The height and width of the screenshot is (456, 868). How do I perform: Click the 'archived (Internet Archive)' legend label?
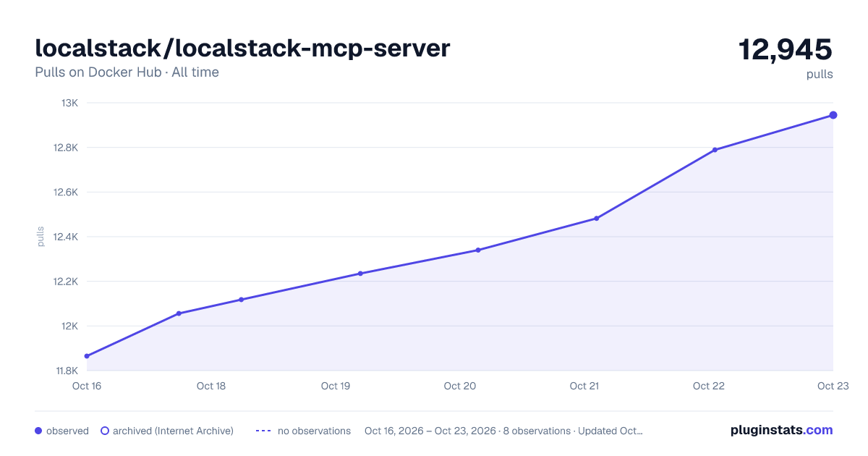tap(173, 431)
